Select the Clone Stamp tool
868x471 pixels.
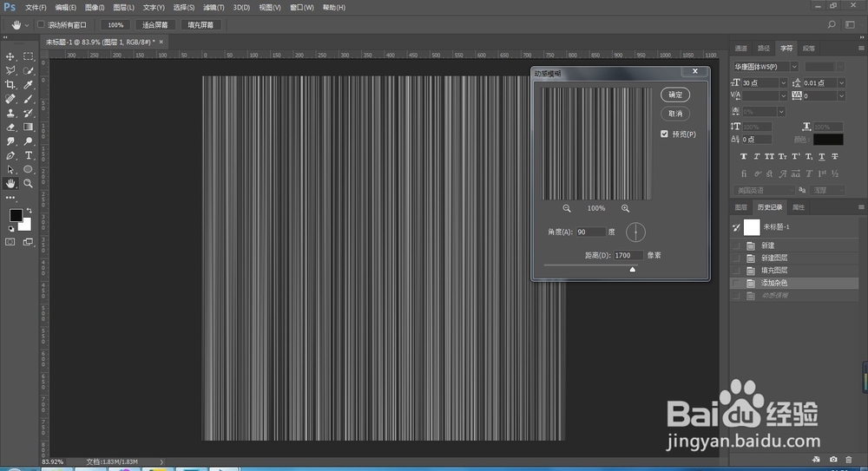(10, 113)
